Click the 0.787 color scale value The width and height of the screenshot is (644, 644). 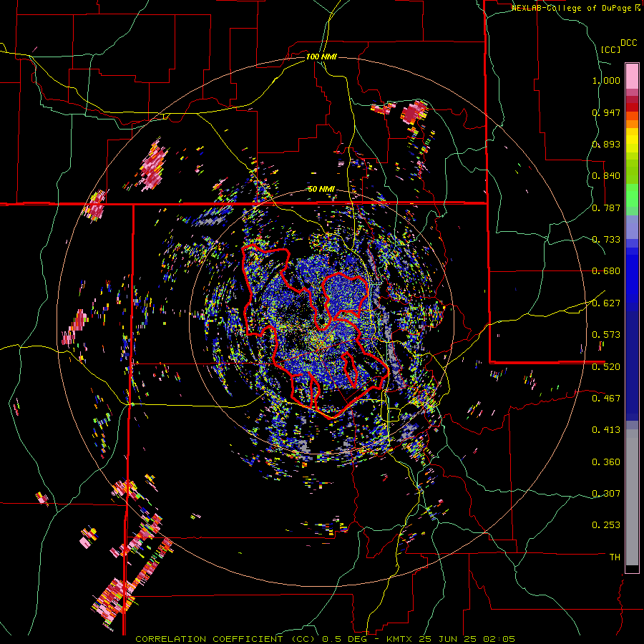tap(606, 208)
